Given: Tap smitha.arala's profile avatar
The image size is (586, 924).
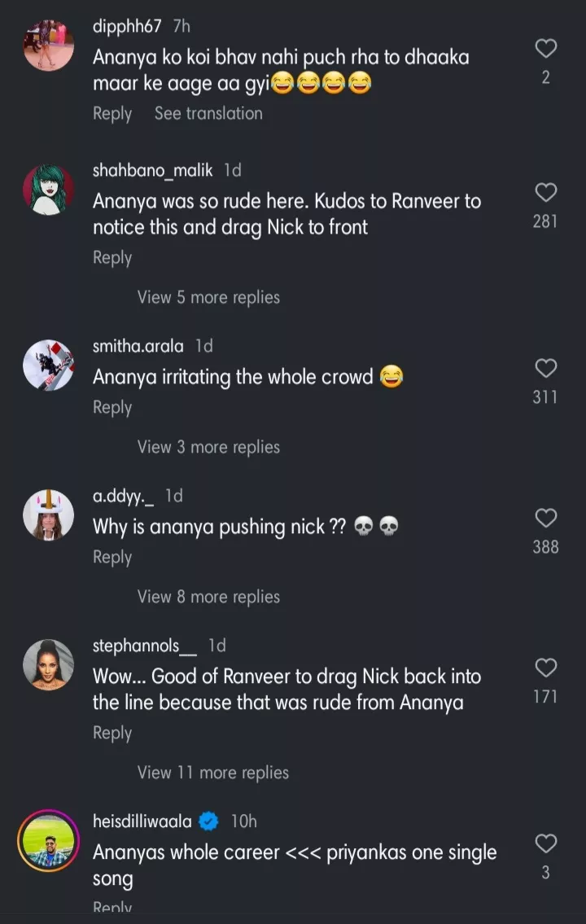Looking at the screenshot, I should click(49, 366).
